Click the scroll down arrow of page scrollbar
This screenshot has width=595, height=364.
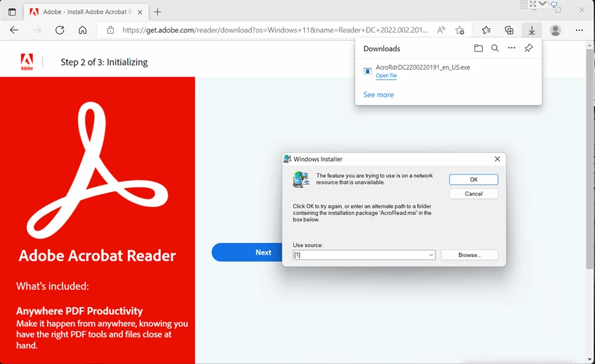point(590,360)
